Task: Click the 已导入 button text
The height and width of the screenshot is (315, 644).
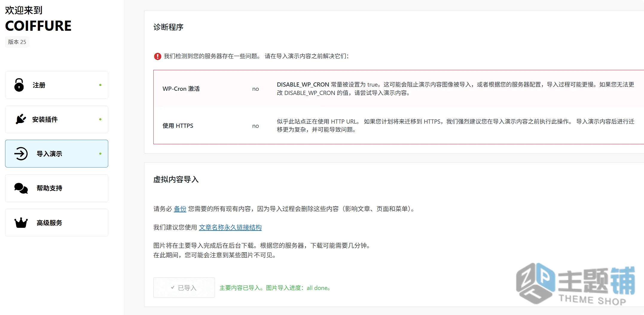Action: [187, 288]
